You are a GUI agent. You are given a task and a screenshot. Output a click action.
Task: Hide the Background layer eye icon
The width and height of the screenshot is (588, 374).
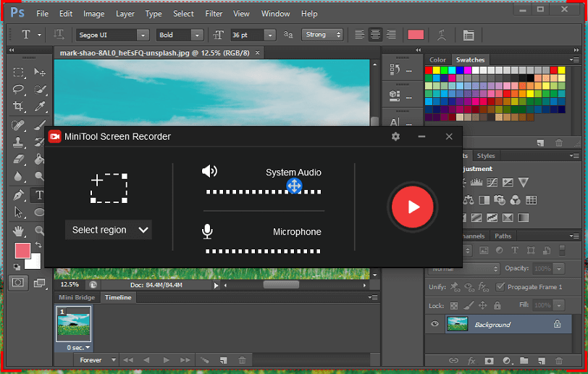(x=434, y=324)
